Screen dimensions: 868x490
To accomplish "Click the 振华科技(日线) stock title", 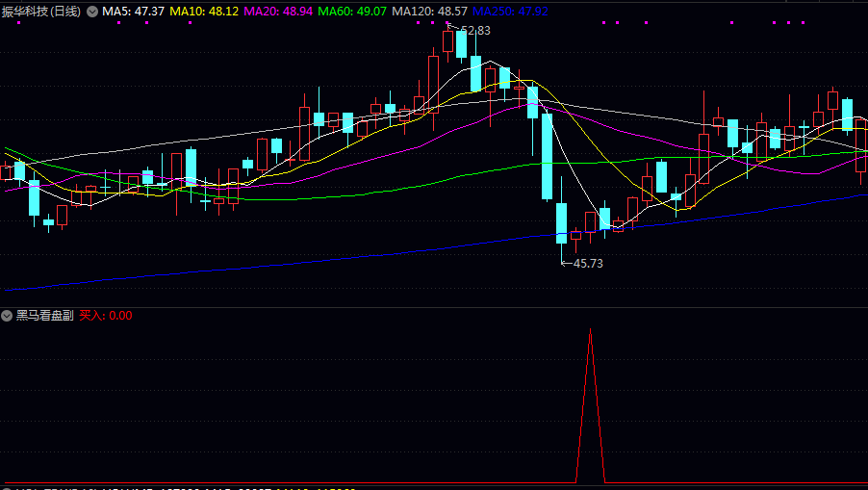I will 41,12.
